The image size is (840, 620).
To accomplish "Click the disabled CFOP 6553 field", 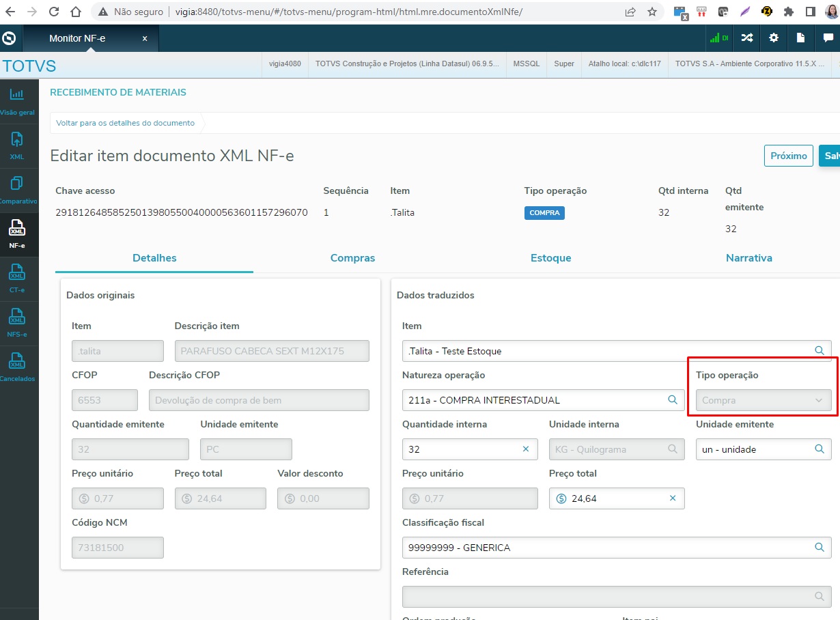I will tap(104, 400).
